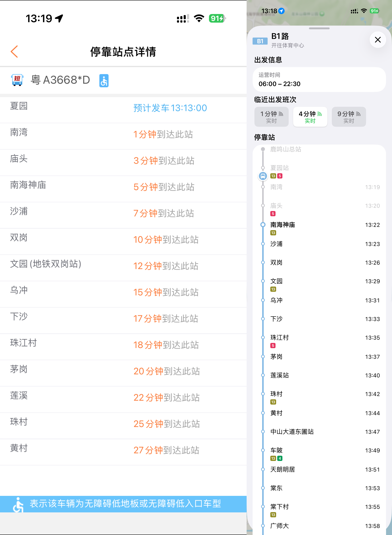
Task: Tap the 运营时间 06:00 – 22:30 card
Action: (319, 80)
